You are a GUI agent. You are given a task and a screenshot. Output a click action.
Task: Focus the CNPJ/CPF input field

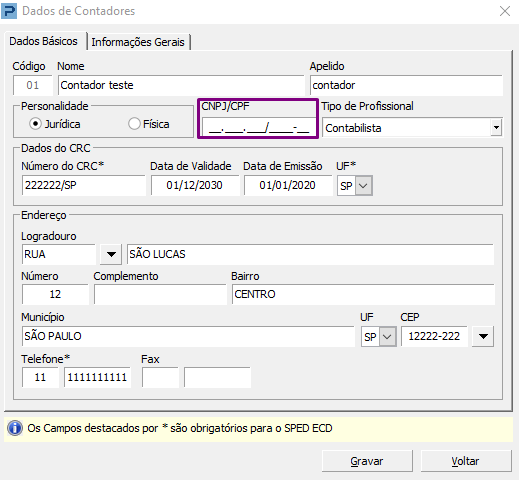(259, 127)
